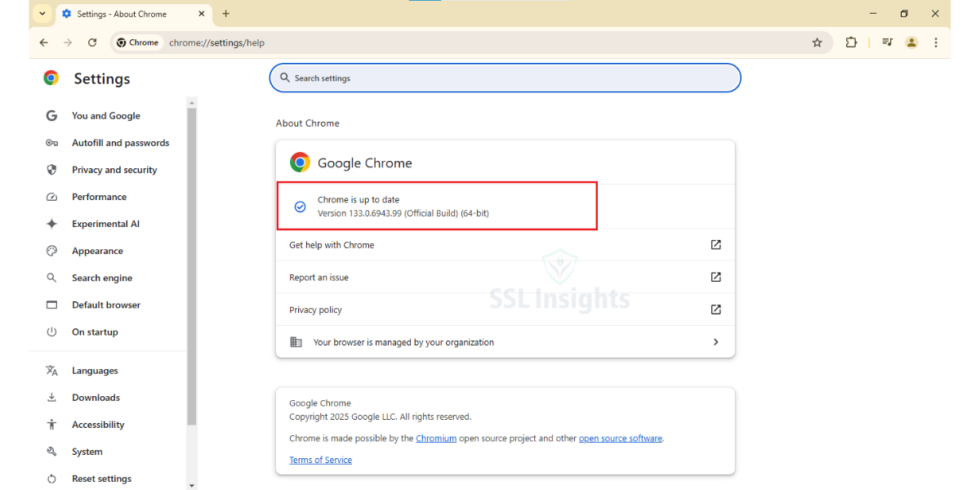980x490 pixels.
Task: Click the open source software link
Action: tap(620, 438)
